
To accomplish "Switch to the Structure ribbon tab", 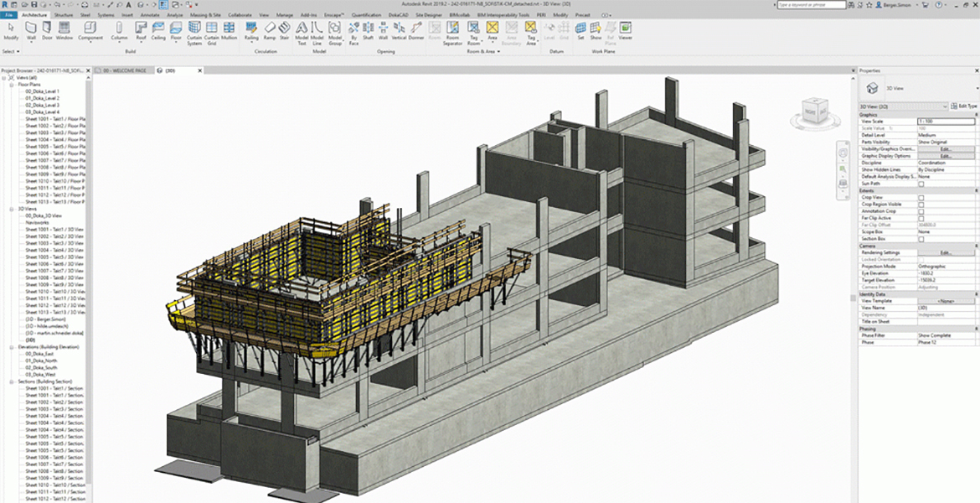I will (63, 15).
